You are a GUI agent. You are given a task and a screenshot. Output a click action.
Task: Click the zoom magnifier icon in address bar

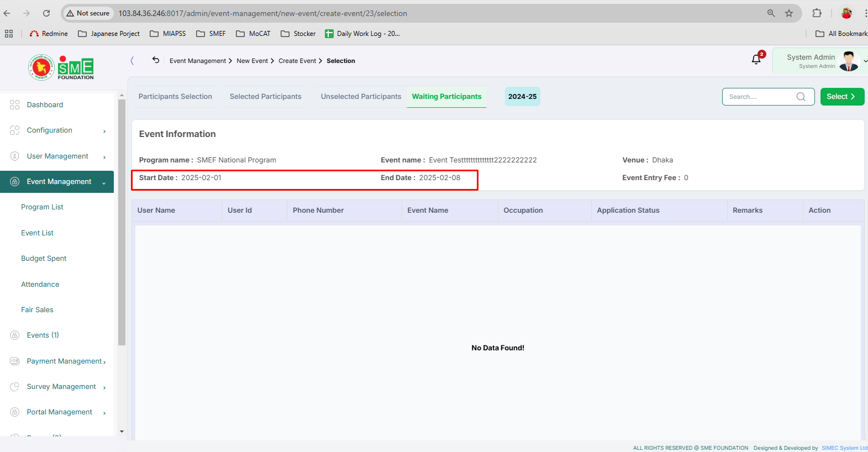(x=771, y=13)
